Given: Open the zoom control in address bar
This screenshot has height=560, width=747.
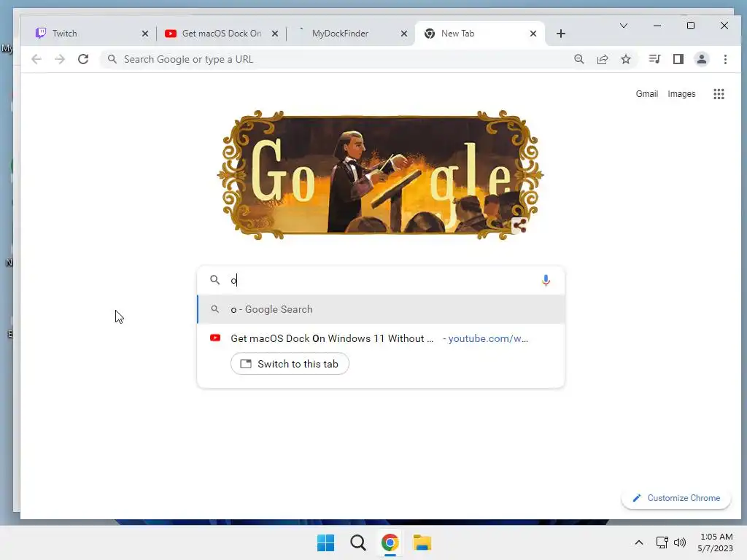Looking at the screenshot, I should (578, 59).
